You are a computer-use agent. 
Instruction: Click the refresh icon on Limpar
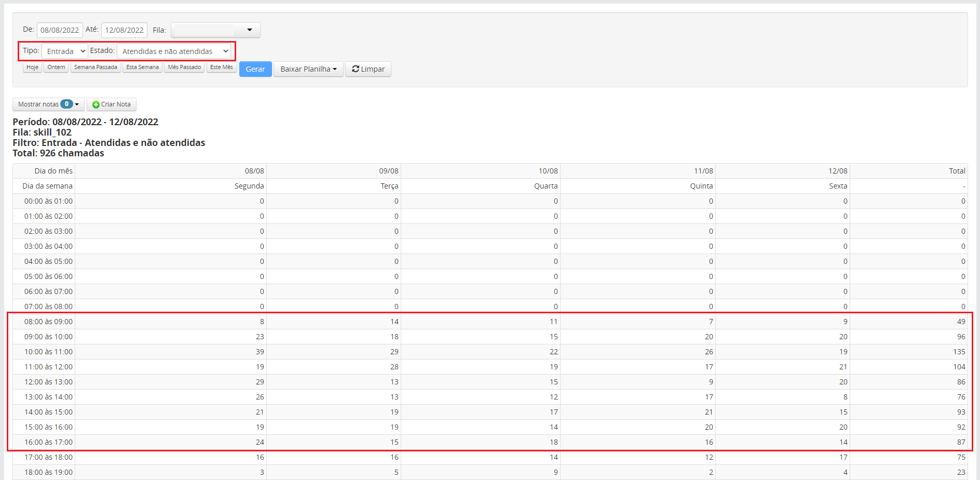[356, 69]
